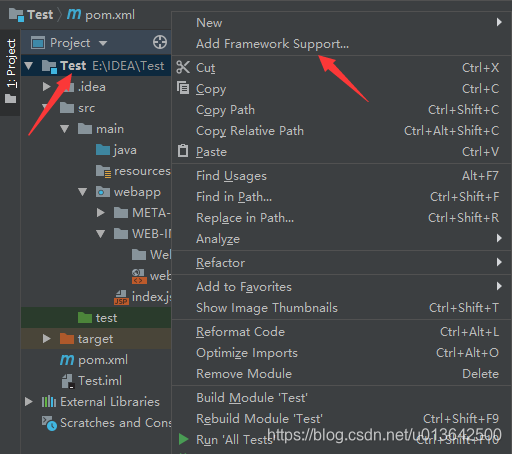Expand External Libraries arrow
This screenshot has width=512, height=454.
(x=29, y=401)
